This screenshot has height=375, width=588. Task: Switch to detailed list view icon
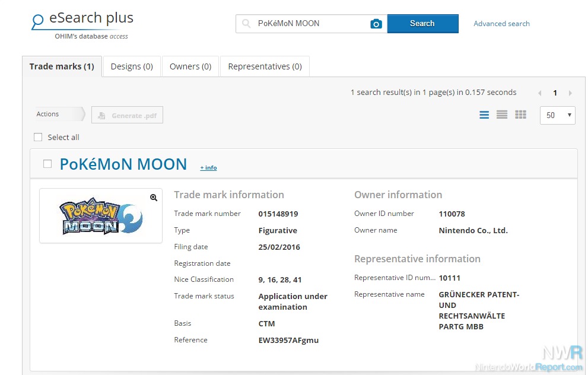(x=484, y=115)
